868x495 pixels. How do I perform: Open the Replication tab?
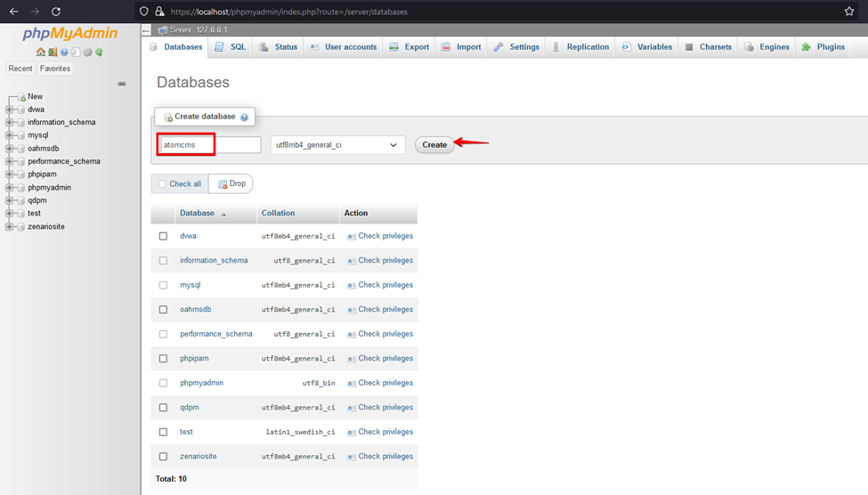580,47
